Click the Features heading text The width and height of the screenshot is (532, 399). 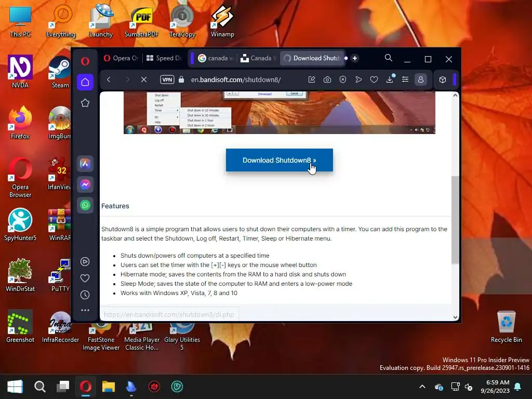pyautogui.click(x=115, y=206)
